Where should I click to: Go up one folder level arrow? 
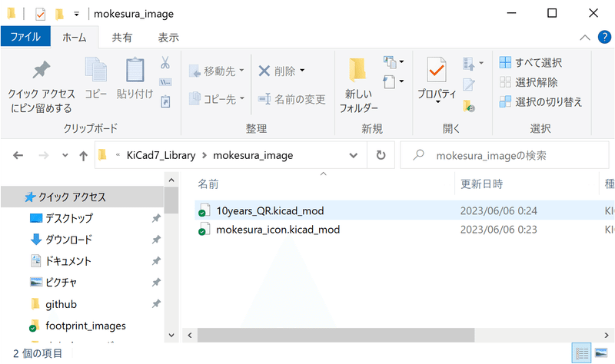[83, 156]
